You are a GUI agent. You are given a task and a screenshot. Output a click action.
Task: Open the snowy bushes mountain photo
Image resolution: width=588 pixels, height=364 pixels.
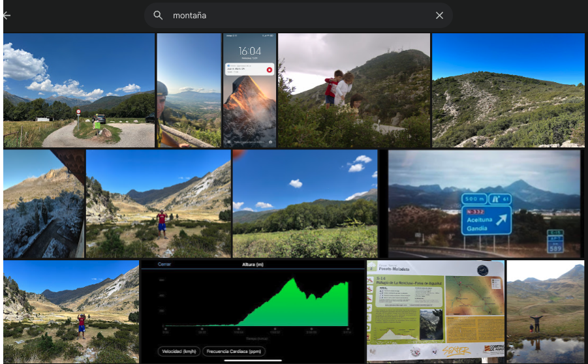click(43, 204)
